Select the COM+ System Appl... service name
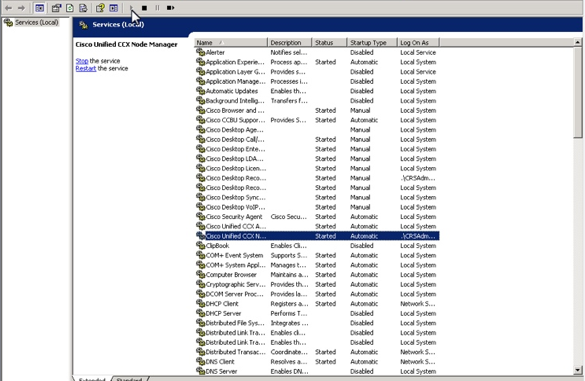Screen dimensions: 585x381 pos(236,265)
